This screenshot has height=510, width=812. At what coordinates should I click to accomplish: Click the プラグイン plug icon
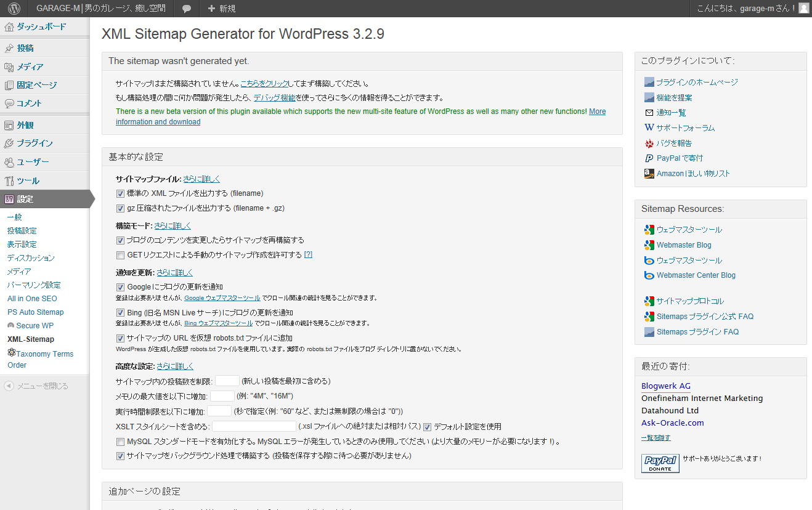pyautogui.click(x=9, y=144)
